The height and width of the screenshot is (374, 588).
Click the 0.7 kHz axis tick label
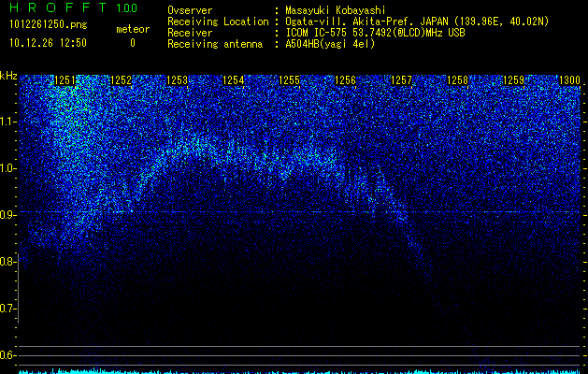tap(7, 309)
